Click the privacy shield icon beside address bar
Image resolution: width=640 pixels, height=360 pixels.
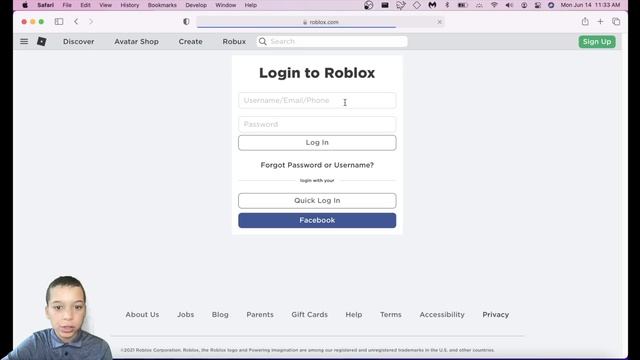(x=186, y=22)
